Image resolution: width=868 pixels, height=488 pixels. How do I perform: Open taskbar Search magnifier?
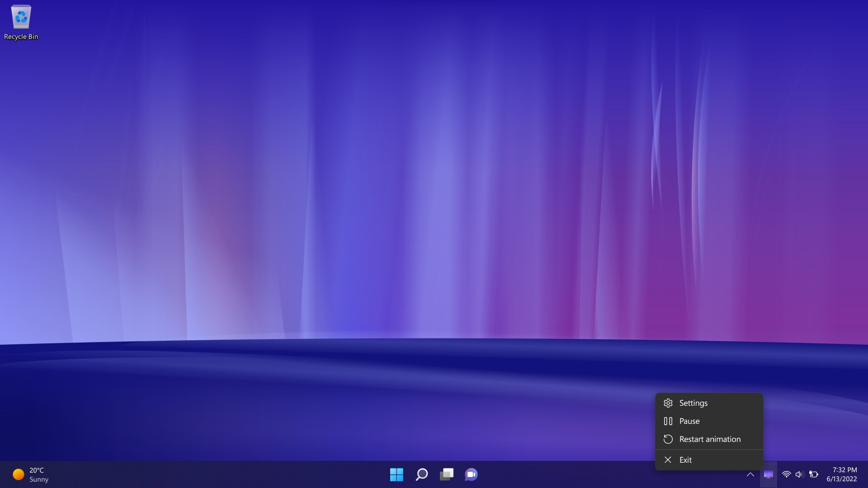[x=421, y=474]
